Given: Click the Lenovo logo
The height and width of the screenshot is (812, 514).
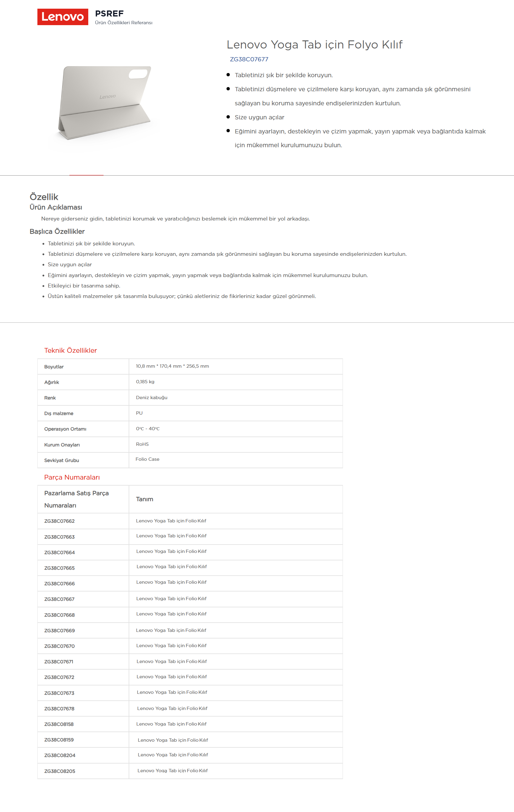Looking at the screenshot, I should (63, 17).
